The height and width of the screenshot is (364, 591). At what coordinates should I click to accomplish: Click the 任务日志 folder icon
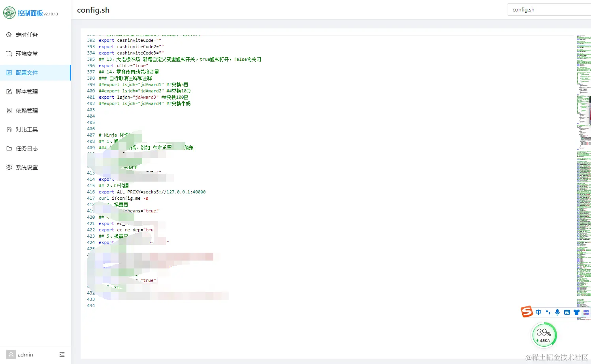(x=9, y=148)
